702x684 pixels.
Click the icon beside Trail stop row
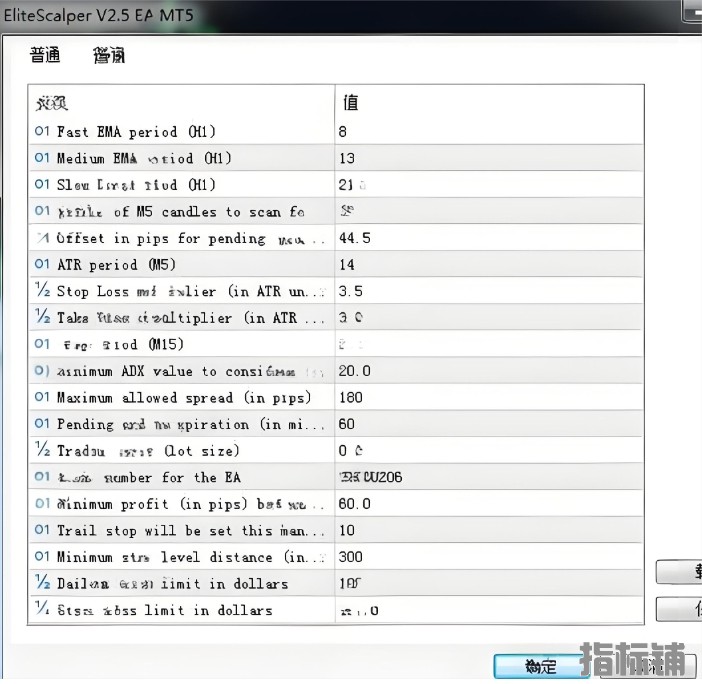pos(42,530)
